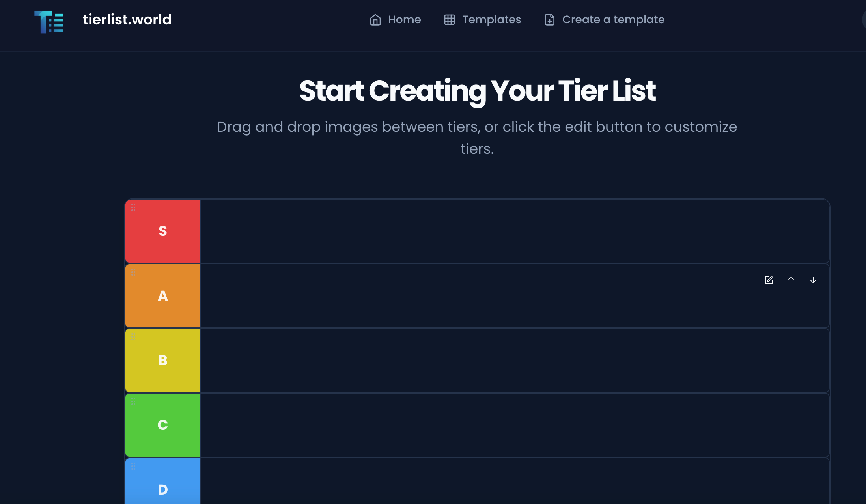This screenshot has height=504, width=866.
Task: Select the red S tier label
Action: point(163,231)
